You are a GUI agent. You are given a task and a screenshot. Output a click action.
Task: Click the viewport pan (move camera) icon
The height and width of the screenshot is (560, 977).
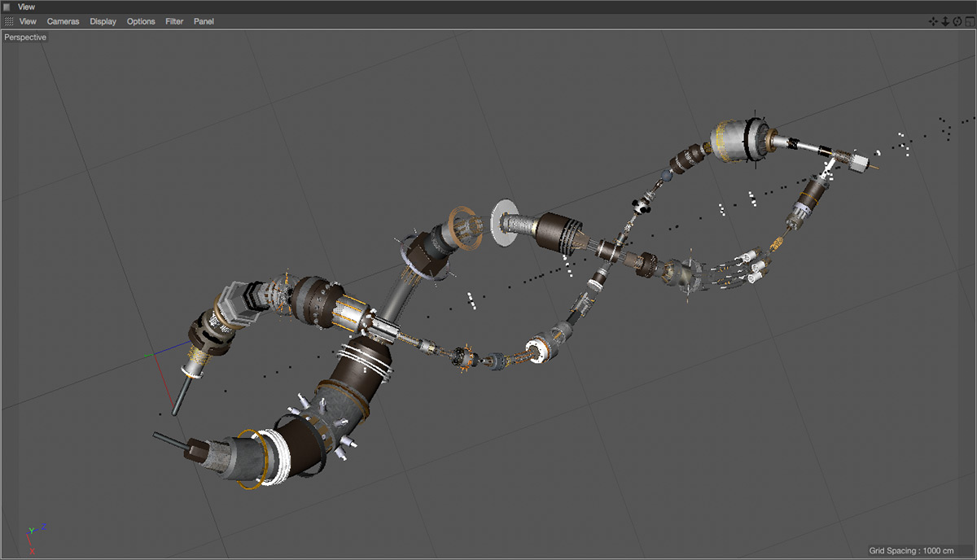(x=934, y=21)
